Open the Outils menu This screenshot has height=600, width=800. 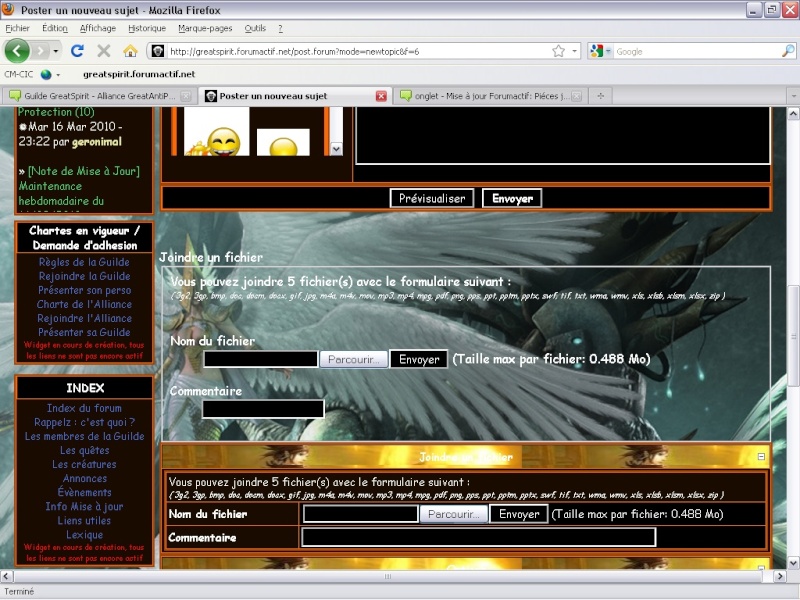pyautogui.click(x=255, y=29)
